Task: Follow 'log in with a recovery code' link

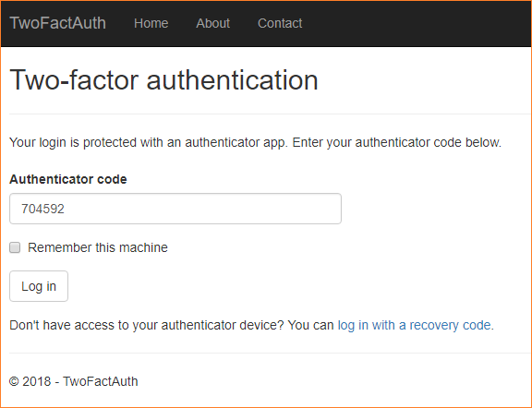Action: coord(415,325)
